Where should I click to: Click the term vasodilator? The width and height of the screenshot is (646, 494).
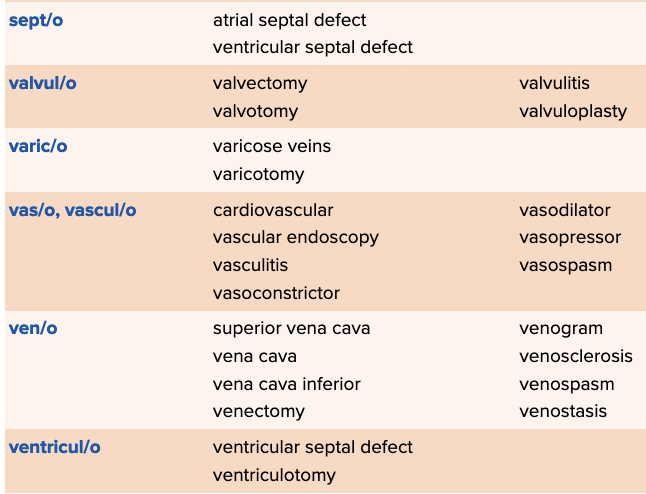pos(564,210)
